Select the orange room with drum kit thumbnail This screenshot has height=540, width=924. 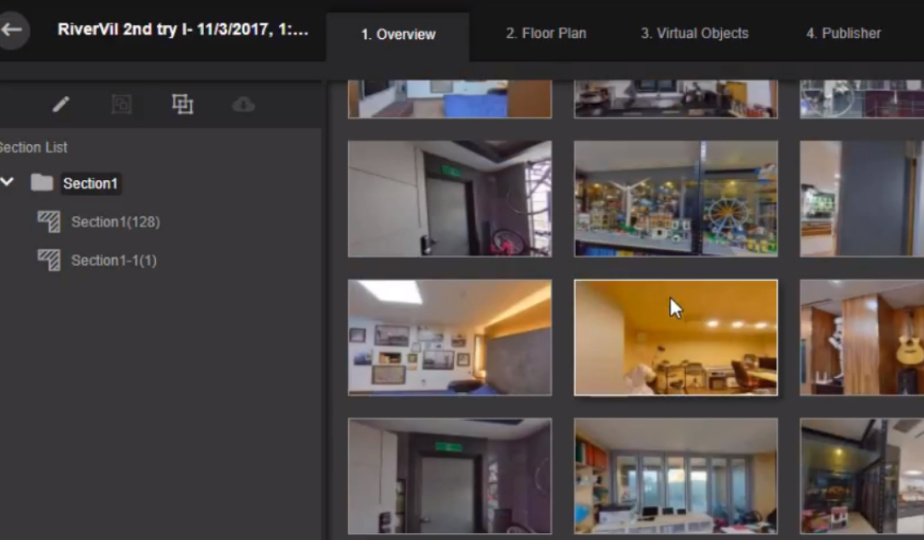(x=676, y=337)
